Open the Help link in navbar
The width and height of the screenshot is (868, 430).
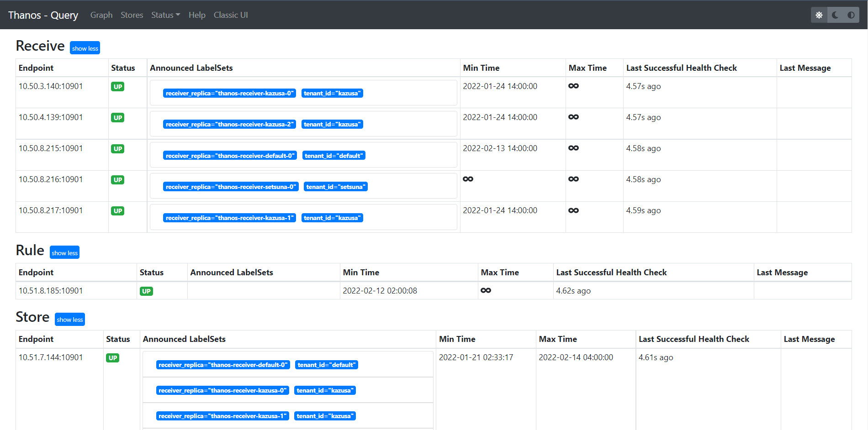pos(197,15)
